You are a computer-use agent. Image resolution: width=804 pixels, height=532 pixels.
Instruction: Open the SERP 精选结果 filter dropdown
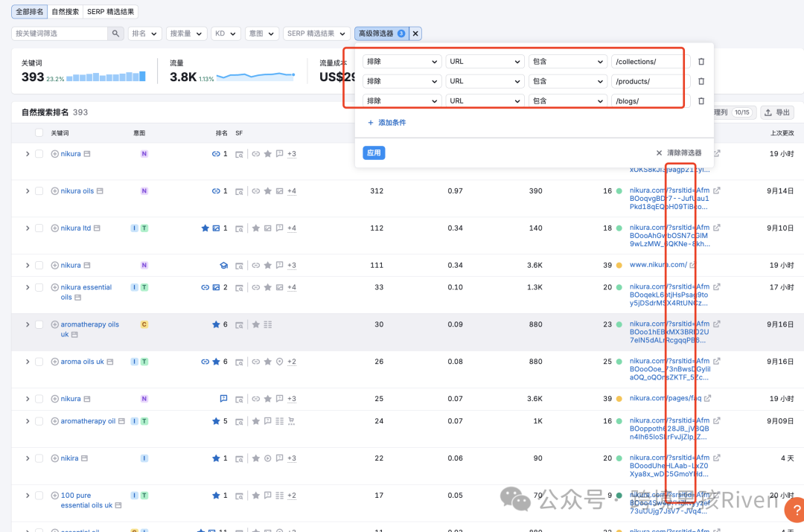tap(317, 33)
